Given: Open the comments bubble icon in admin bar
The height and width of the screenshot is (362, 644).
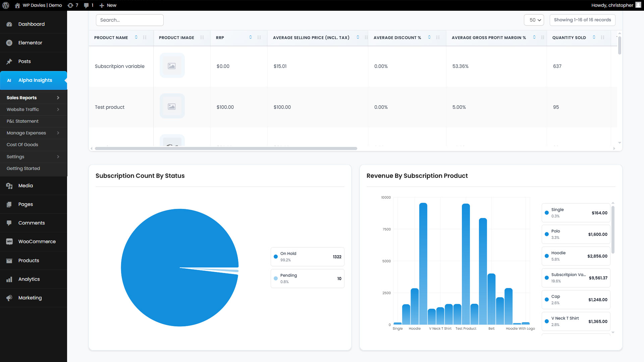Looking at the screenshot, I should pyautogui.click(x=87, y=5).
